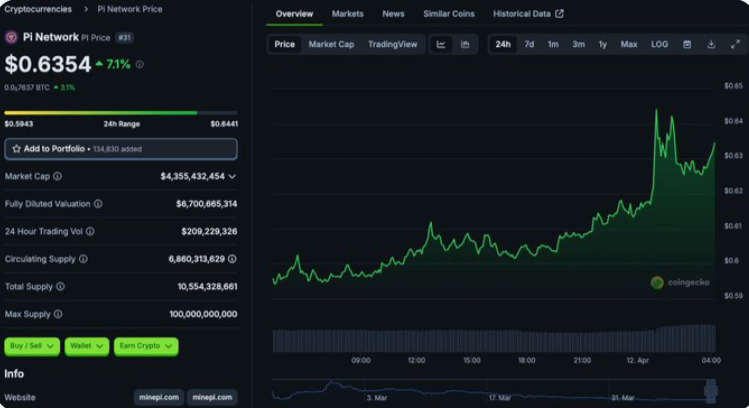Click the Add to Portfolio button
The image size is (749, 408).
(121, 149)
